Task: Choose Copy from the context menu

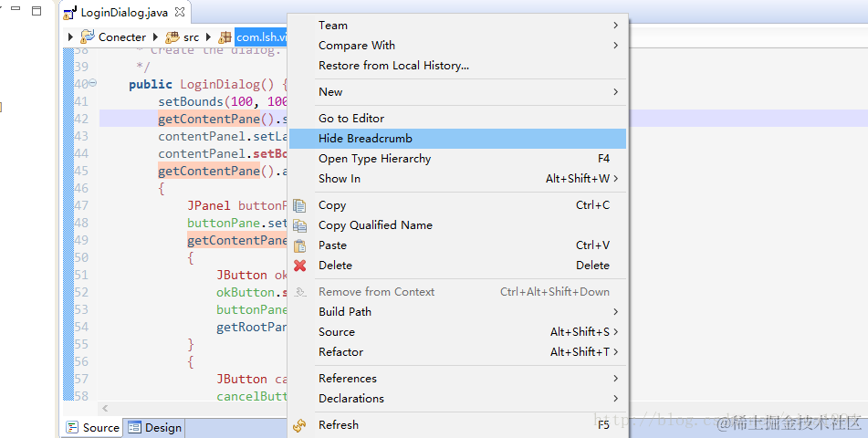Action: click(458, 205)
